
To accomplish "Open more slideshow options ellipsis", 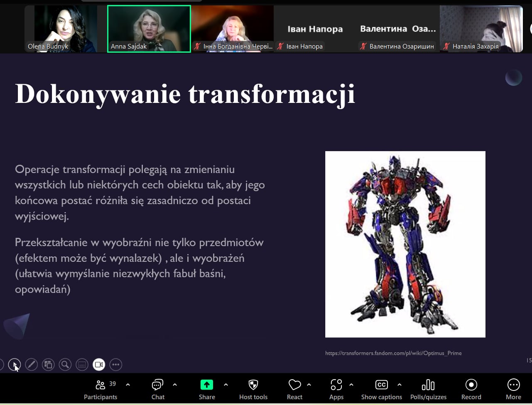I will pos(116,365).
